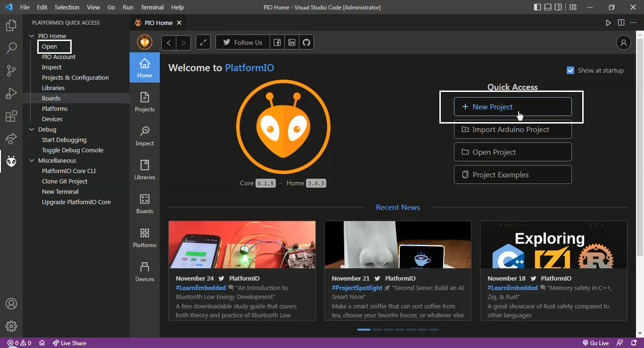This screenshot has width=644, height=348.
Task: Click Import Arduino Project button
Action: coord(513,129)
